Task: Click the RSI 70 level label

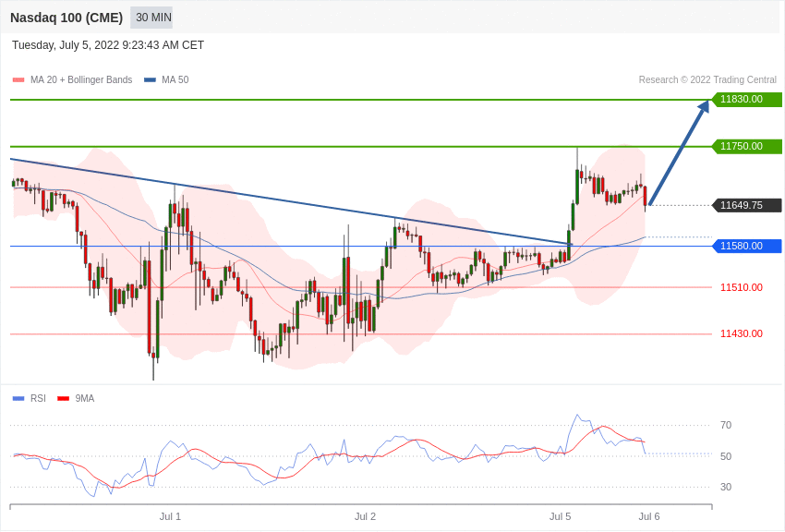Action: 726,426
